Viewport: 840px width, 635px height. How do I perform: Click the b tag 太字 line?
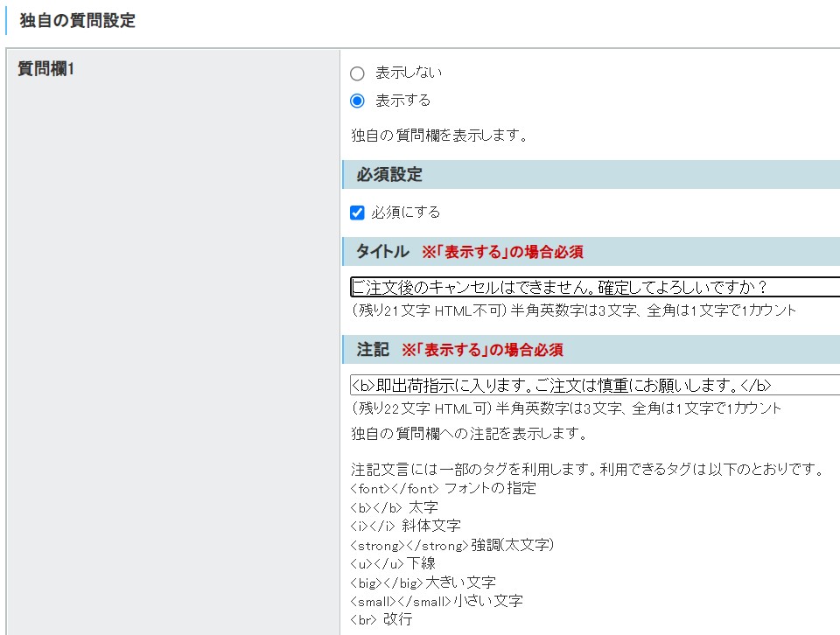[x=394, y=507]
